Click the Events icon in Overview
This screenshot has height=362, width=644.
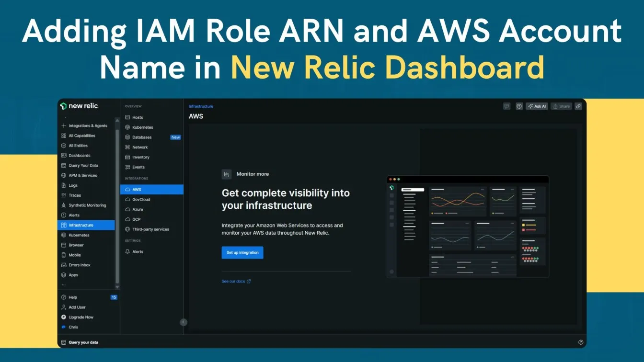(x=127, y=167)
